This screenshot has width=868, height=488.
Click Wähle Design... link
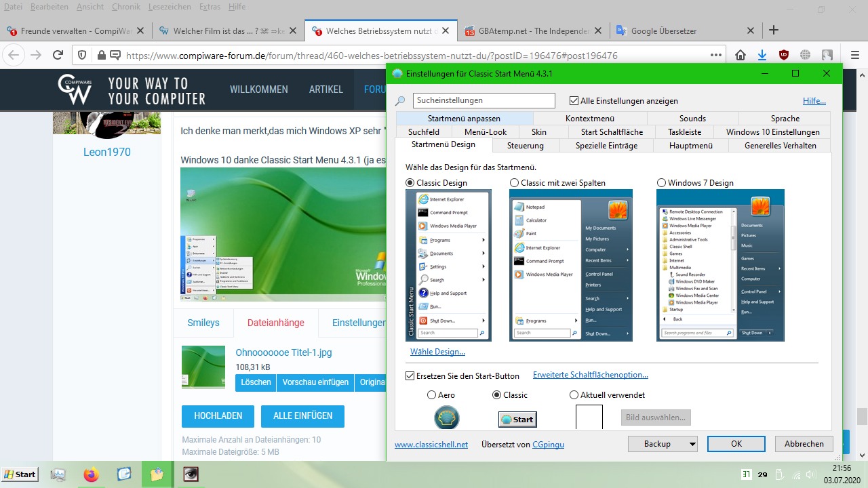click(437, 352)
